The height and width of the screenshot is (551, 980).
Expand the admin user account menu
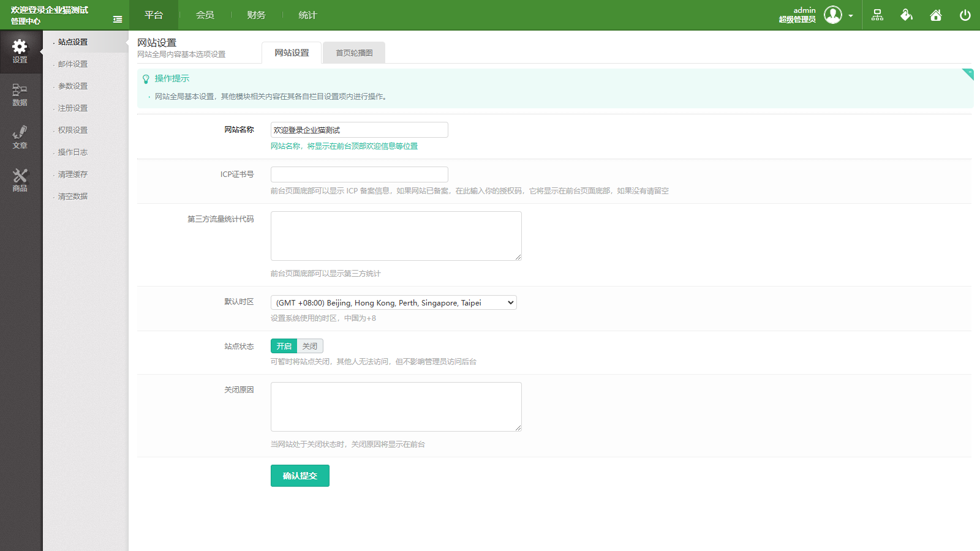850,16
